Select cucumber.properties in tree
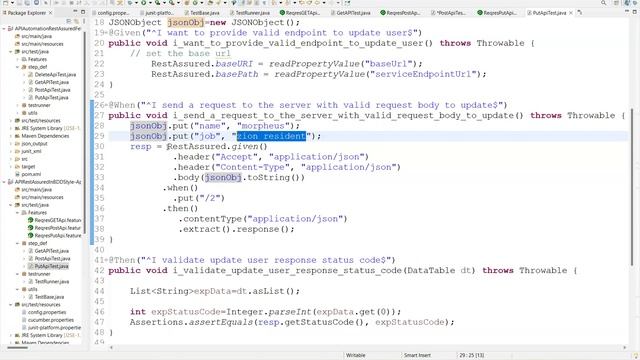This screenshot has width=640, height=360. click(x=51, y=320)
